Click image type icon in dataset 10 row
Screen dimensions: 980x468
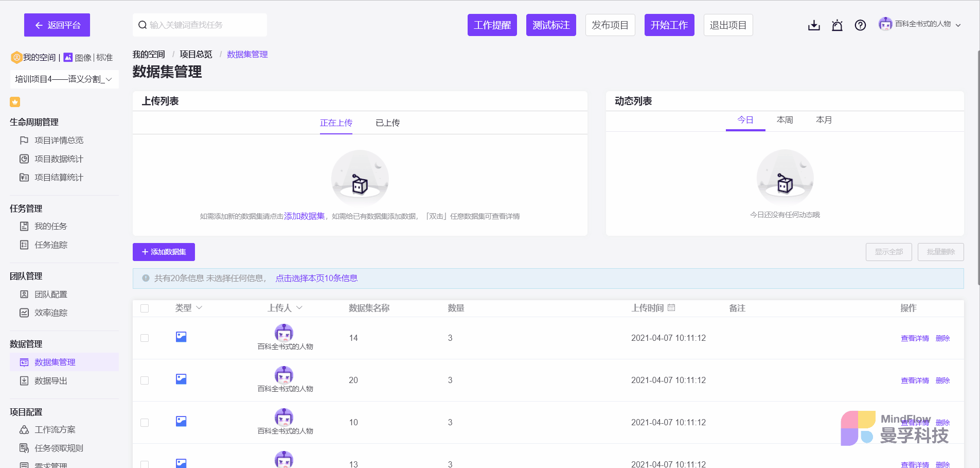click(x=181, y=421)
